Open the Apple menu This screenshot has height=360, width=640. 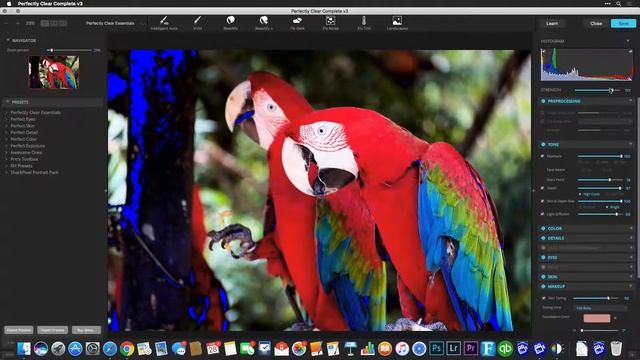click(9, 4)
